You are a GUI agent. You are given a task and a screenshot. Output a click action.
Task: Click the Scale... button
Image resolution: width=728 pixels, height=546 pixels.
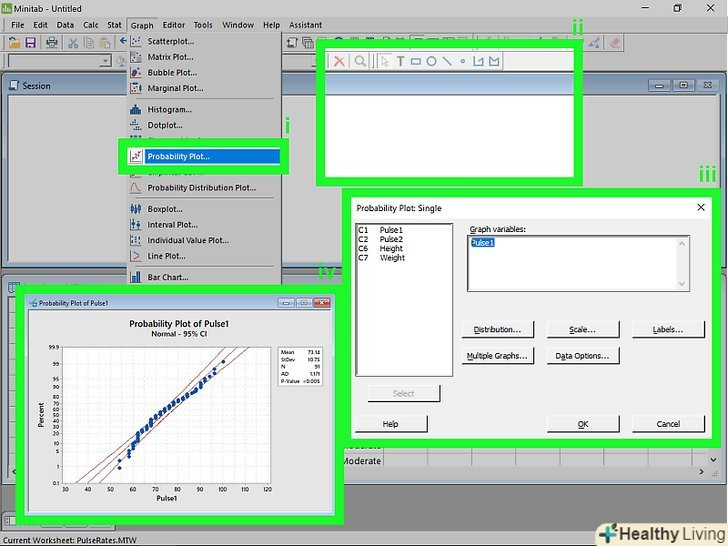tap(583, 330)
